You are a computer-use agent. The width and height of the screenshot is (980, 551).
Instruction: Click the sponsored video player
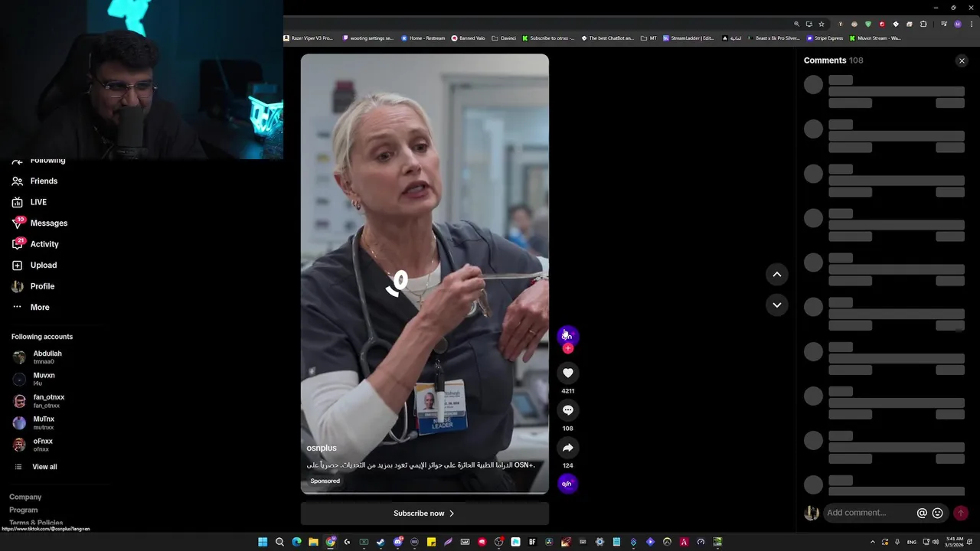424,273
